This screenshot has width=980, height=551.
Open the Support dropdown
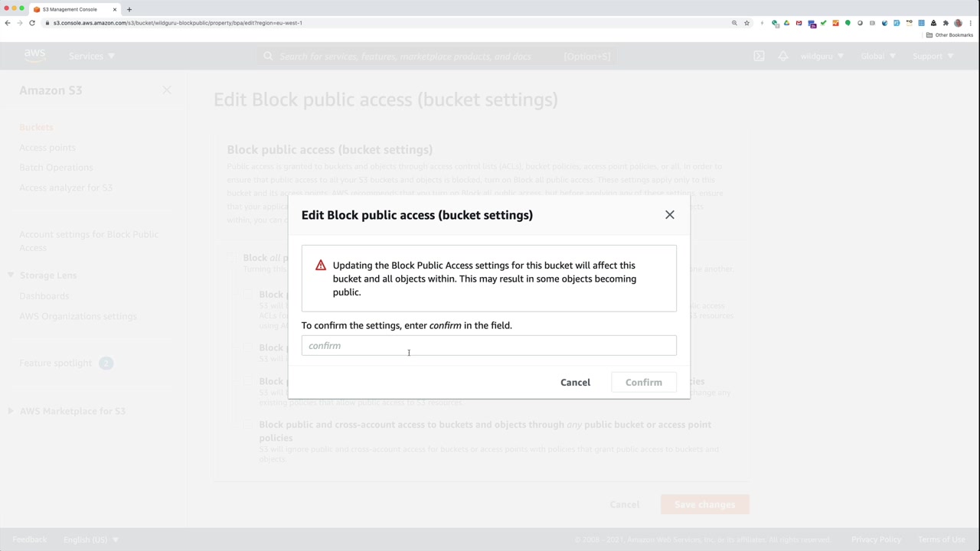(x=933, y=56)
